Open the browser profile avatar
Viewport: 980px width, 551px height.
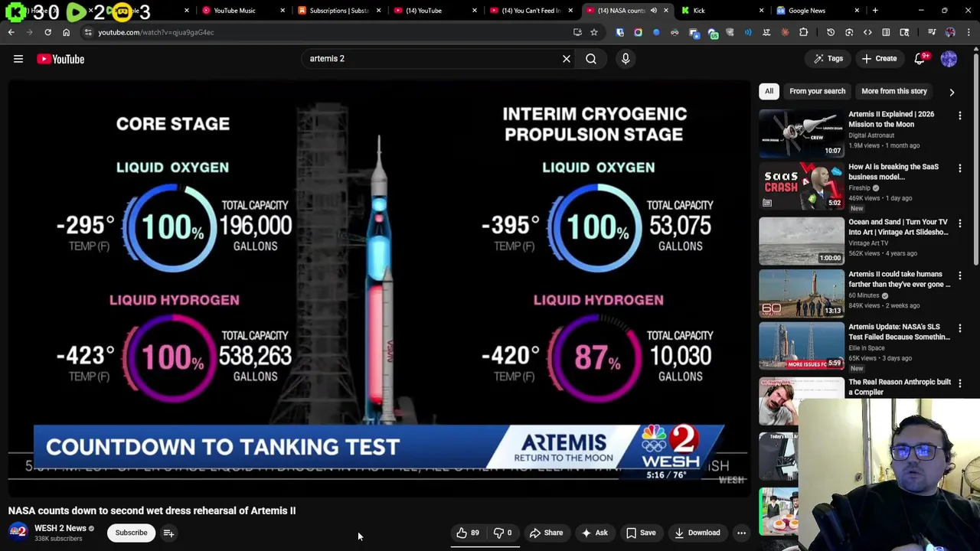(950, 32)
